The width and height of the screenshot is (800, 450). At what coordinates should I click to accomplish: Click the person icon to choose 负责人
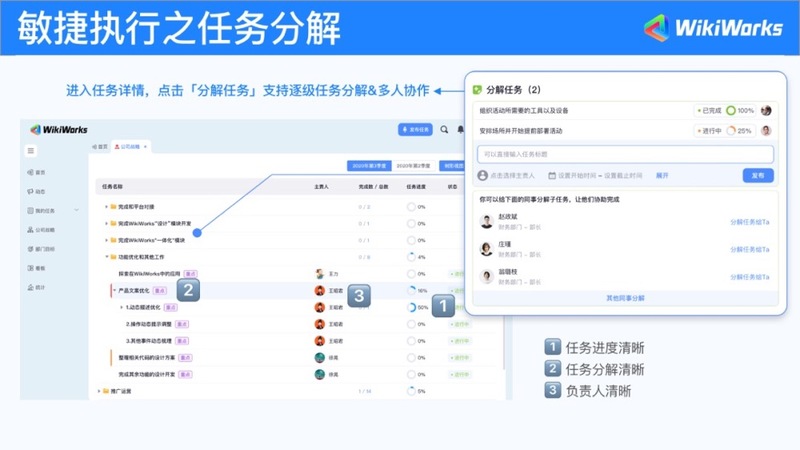click(x=483, y=176)
